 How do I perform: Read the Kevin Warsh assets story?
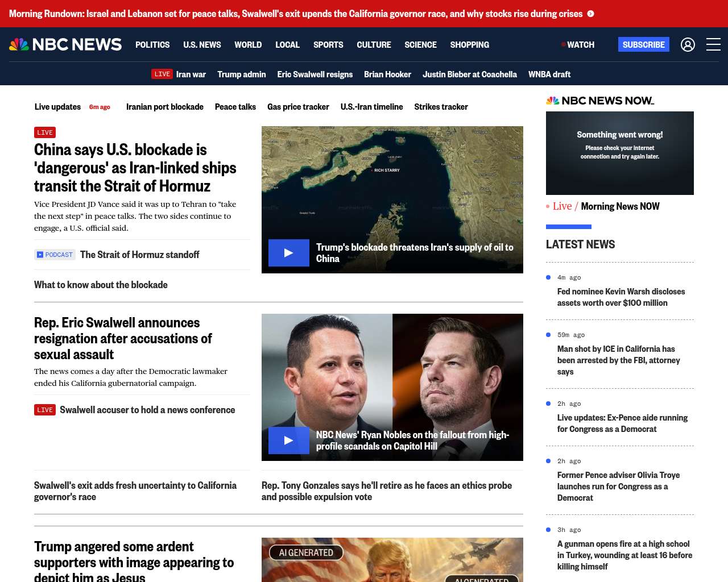[621, 297]
